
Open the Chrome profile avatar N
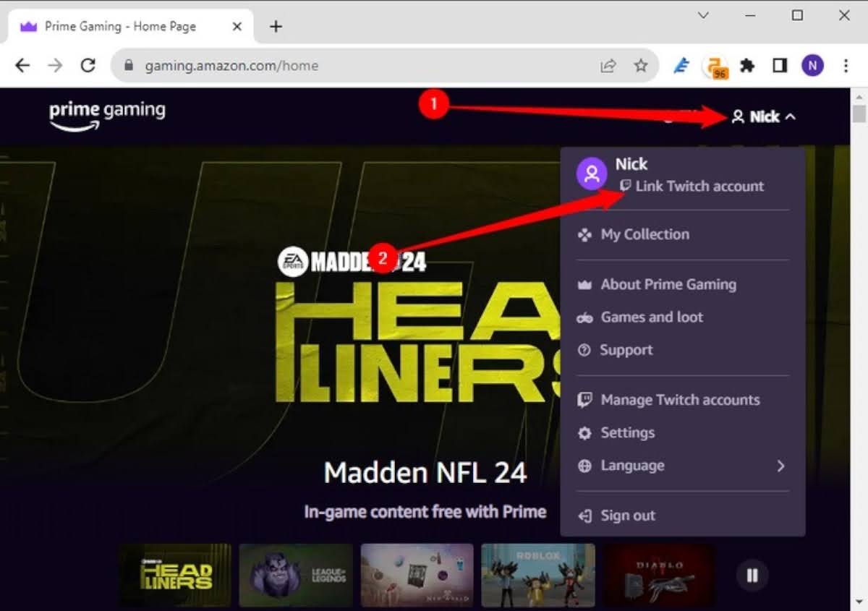[x=812, y=66]
